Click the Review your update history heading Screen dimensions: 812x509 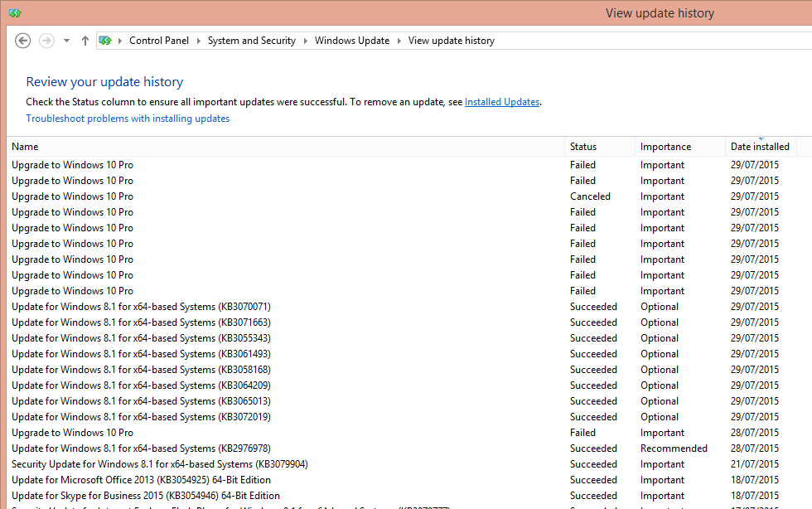[104, 82]
